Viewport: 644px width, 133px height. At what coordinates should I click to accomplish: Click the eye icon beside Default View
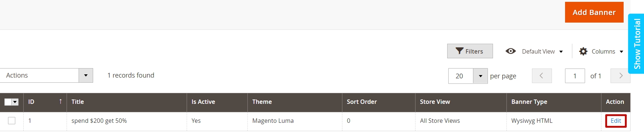click(510, 51)
